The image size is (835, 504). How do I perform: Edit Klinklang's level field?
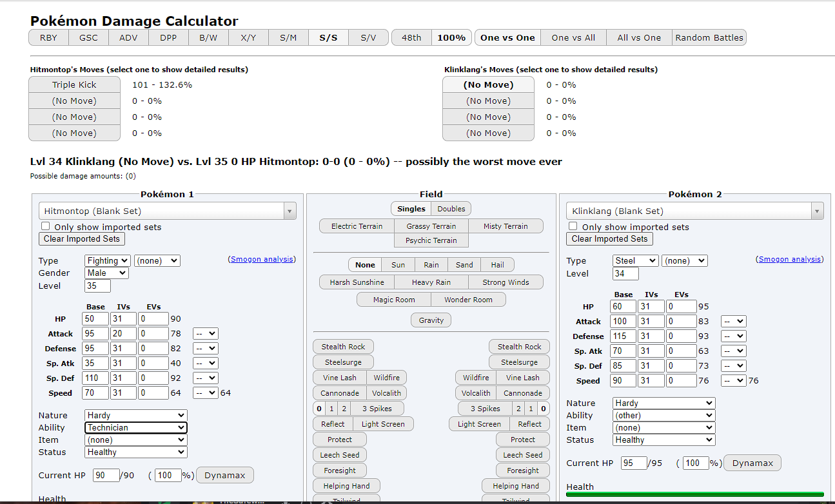click(x=625, y=273)
